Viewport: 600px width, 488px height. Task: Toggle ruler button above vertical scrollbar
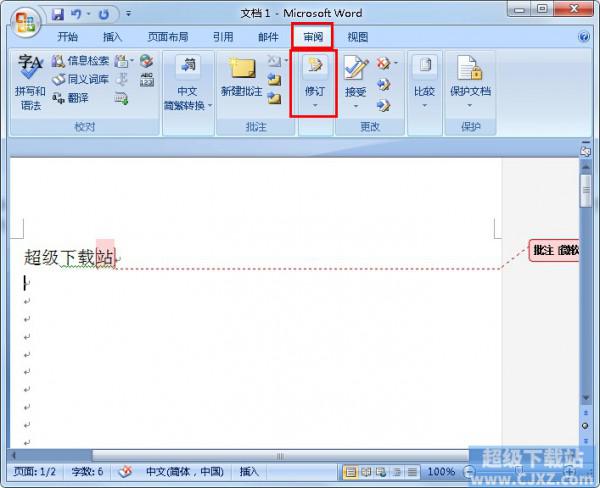tap(585, 152)
